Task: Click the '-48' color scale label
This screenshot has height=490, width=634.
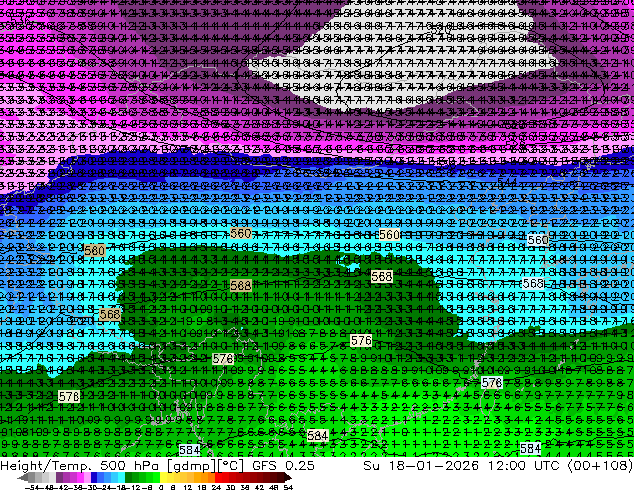Action: (47, 488)
